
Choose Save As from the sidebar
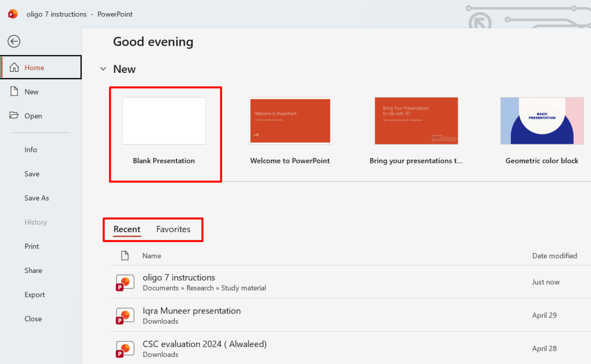pyautogui.click(x=37, y=198)
